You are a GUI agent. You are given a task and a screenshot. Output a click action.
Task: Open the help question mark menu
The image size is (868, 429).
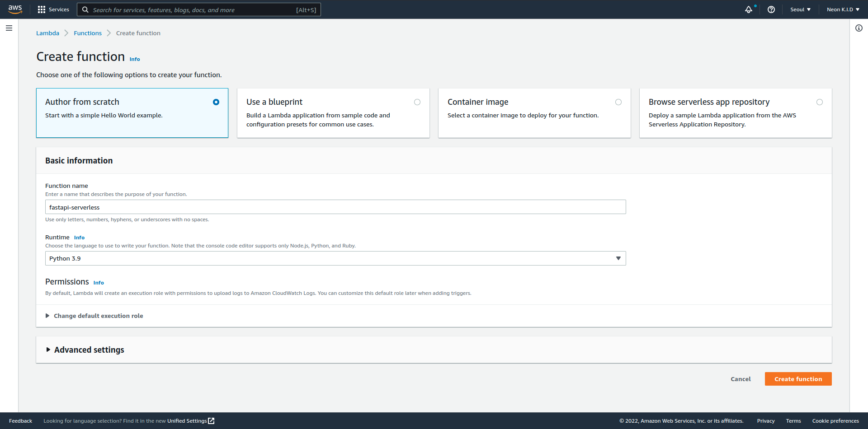[x=771, y=9]
